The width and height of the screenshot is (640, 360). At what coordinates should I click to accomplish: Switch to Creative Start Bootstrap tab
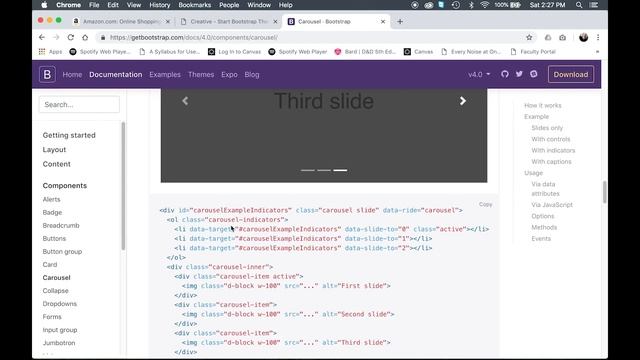[229, 22]
